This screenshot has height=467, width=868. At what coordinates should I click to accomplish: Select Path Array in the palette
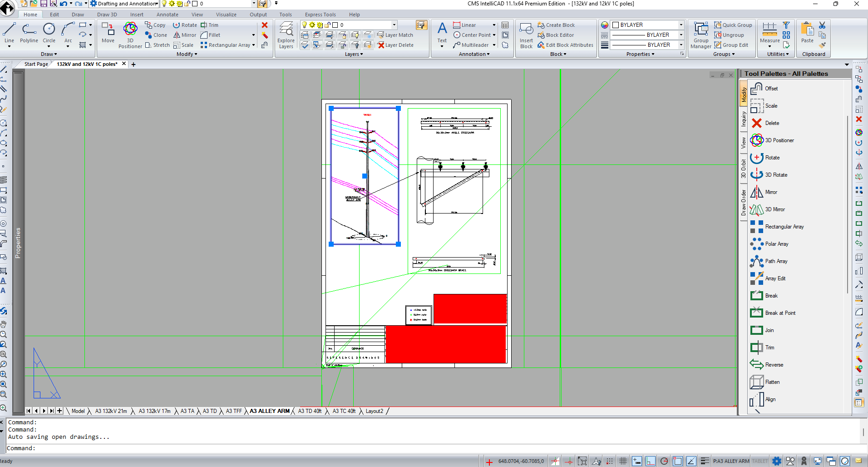coord(769,261)
